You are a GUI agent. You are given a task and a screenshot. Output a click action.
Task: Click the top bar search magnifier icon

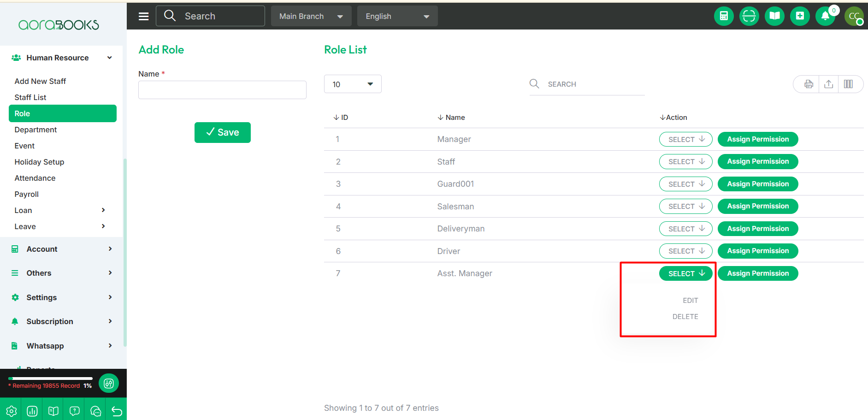(x=170, y=16)
